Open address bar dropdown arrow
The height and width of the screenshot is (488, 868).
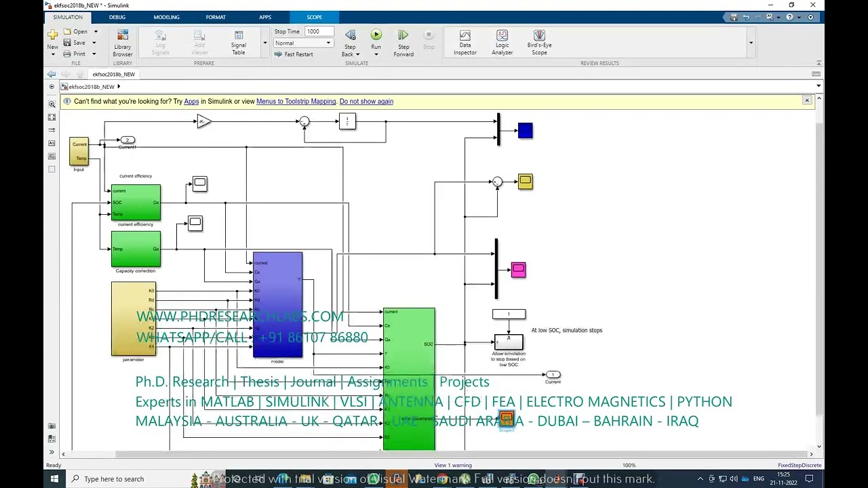(818, 87)
